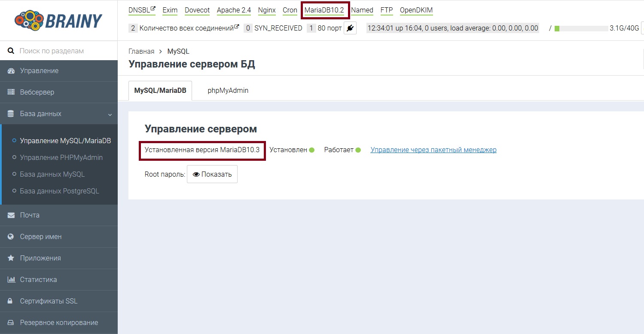Click Управление через пакетный менеджер link
Screen dimensions: 644x334
point(433,150)
